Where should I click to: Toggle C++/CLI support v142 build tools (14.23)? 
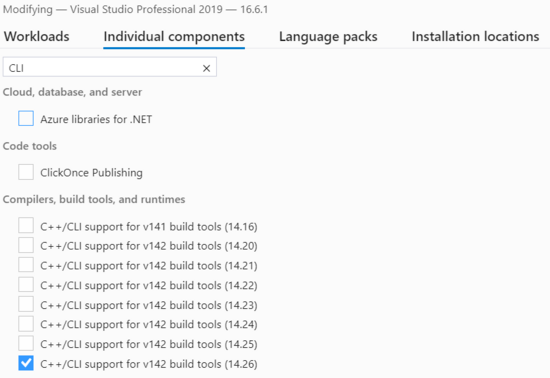tap(26, 304)
